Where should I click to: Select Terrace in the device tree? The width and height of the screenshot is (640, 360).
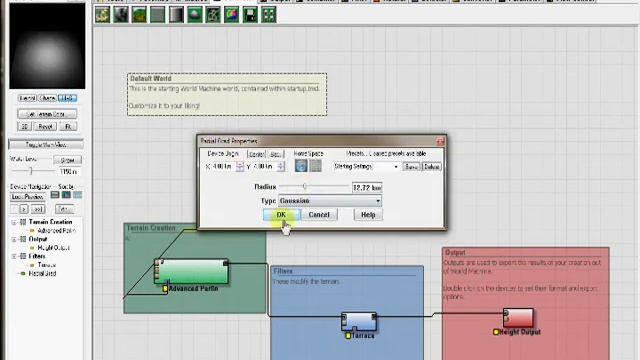[47, 265]
